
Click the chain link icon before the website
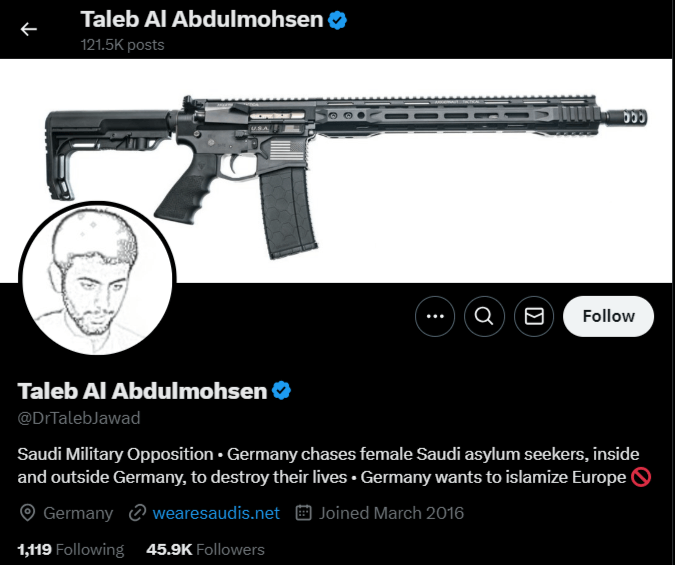pyautogui.click(x=137, y=513)
